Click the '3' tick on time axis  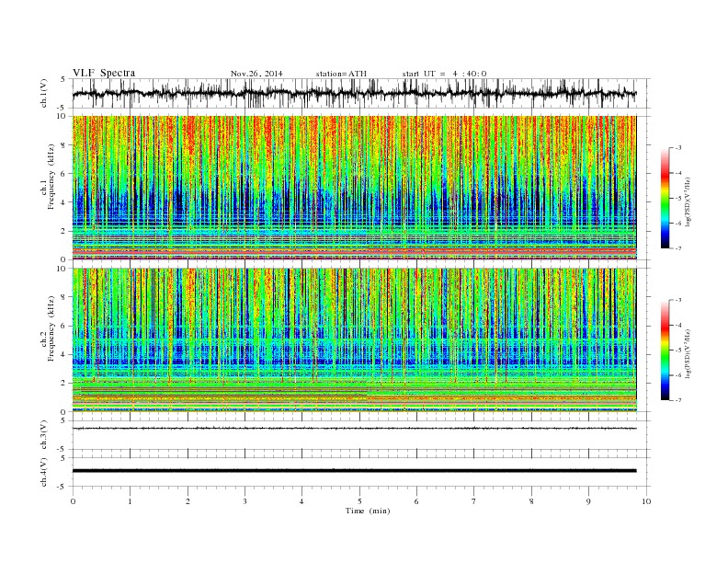pos(245,501)
